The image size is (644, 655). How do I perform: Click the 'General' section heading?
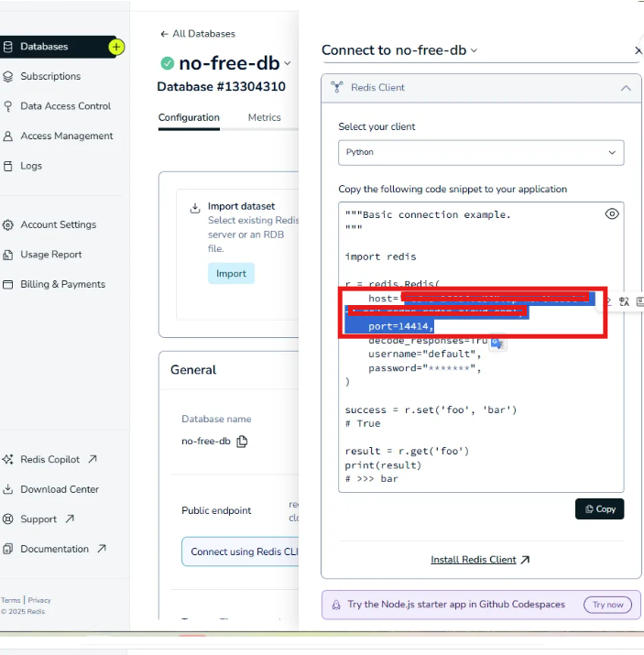[x=193, y=370]
